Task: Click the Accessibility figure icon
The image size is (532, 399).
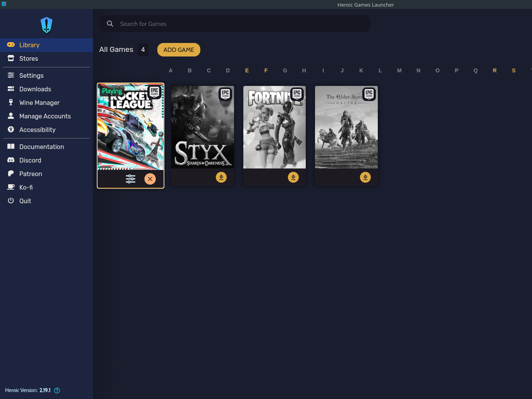Action: click(x=11, y=129)
